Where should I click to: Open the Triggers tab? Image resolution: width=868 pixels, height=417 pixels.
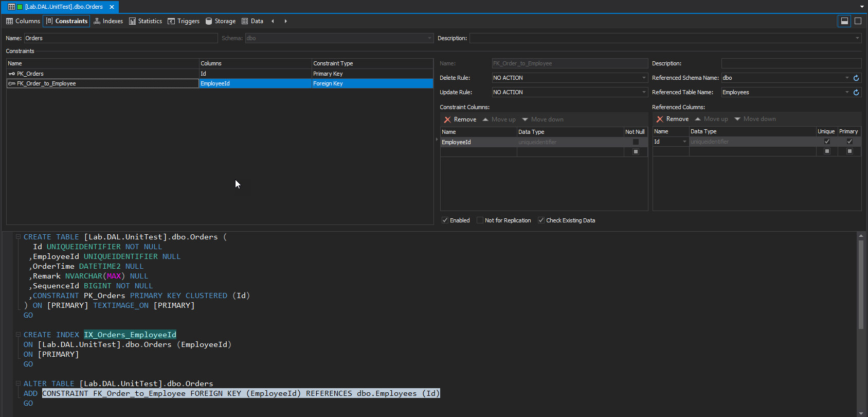[x=184, y=21]
